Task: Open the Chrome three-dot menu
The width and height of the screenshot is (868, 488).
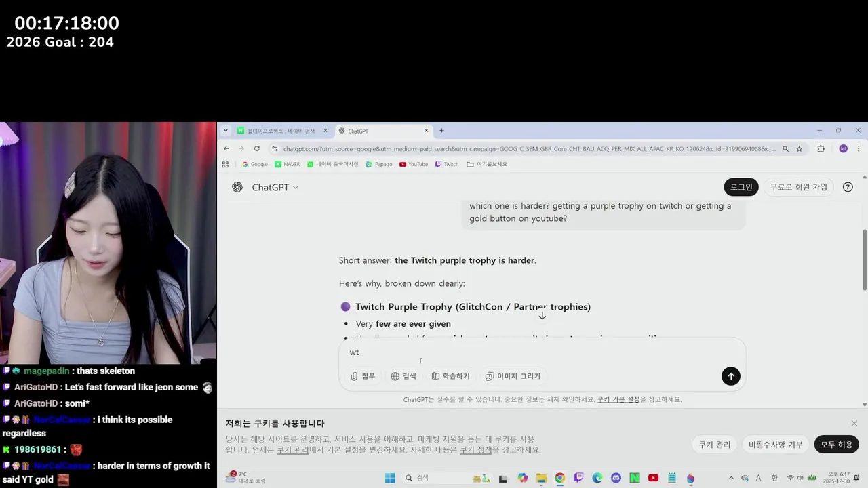Action: (859, 148)
